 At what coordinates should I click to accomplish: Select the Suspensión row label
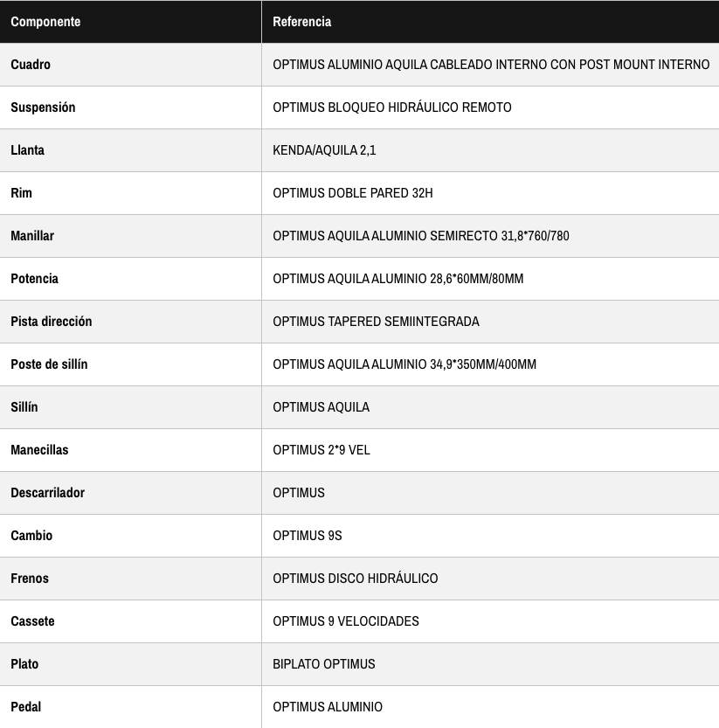[43, 107]
